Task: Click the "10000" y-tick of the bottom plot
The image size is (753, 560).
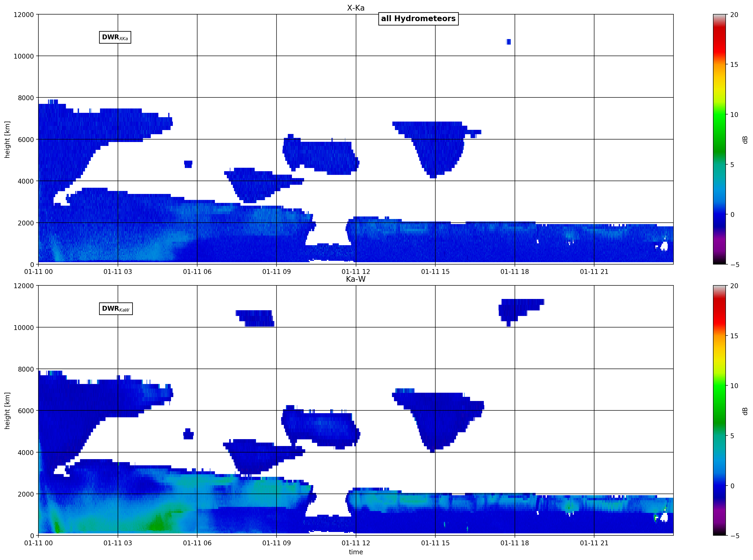Action: 24,327
